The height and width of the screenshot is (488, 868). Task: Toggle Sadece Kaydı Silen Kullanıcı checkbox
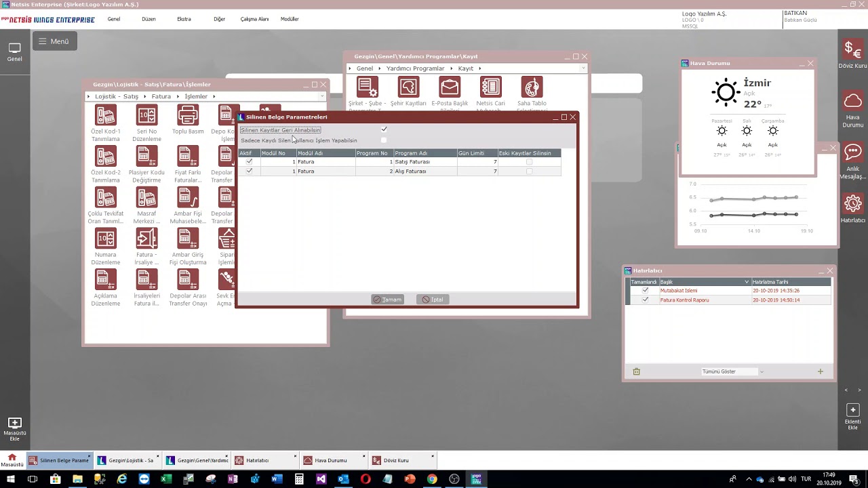click(x=384, y=140)
